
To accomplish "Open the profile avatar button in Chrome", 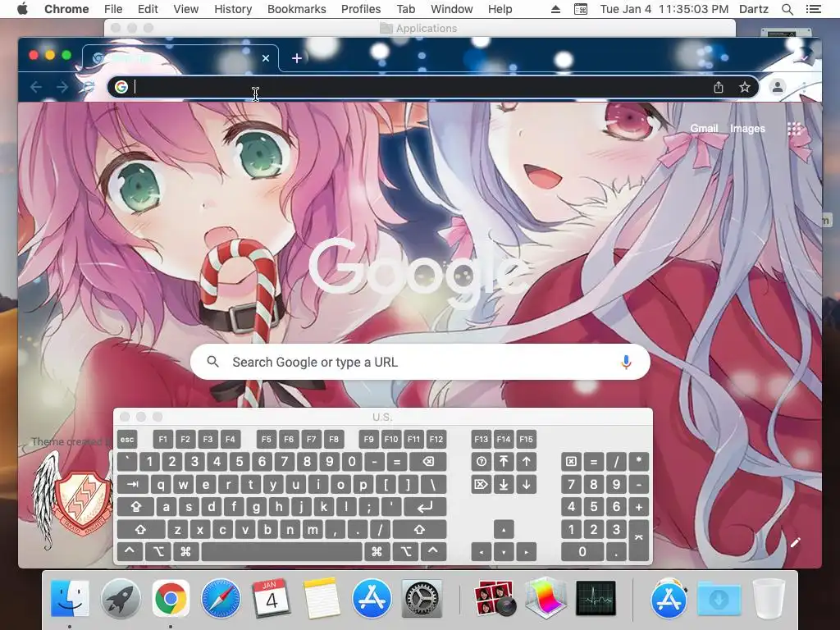I will coord(778,87).
